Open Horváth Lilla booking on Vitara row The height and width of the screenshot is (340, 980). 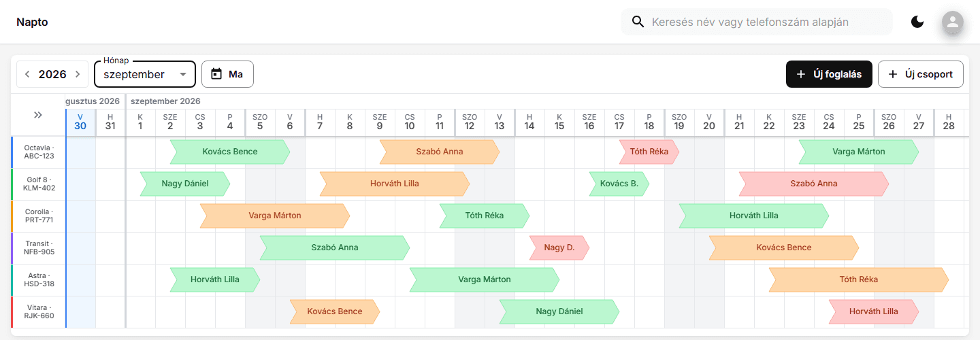tap(874, 311)
